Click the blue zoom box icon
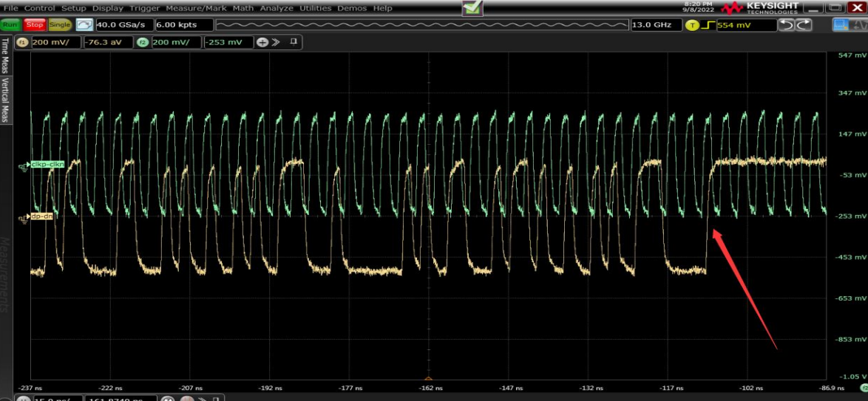The height and width of the screenshot is (401, 868). [841, 25]
